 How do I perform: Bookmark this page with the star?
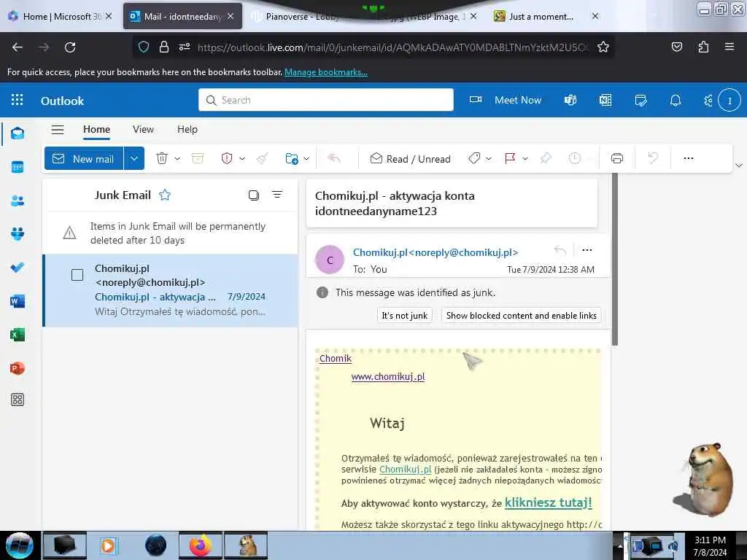[603, 47]
